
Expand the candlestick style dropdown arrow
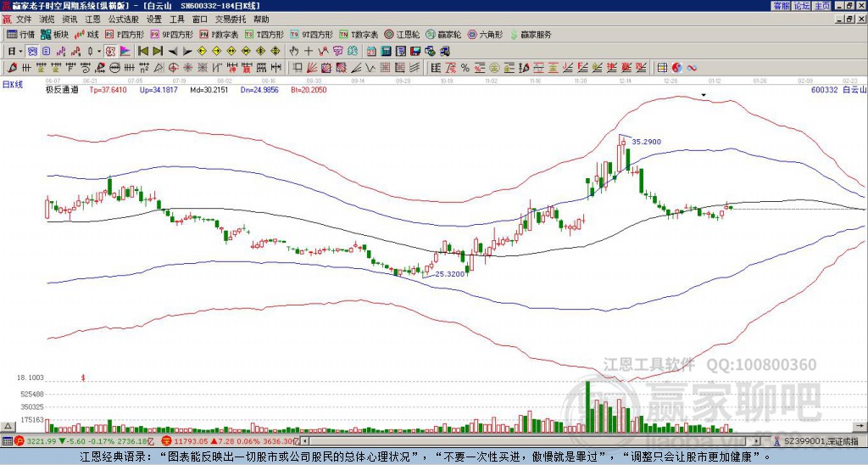pyautogui.click(x=99, y=51)
